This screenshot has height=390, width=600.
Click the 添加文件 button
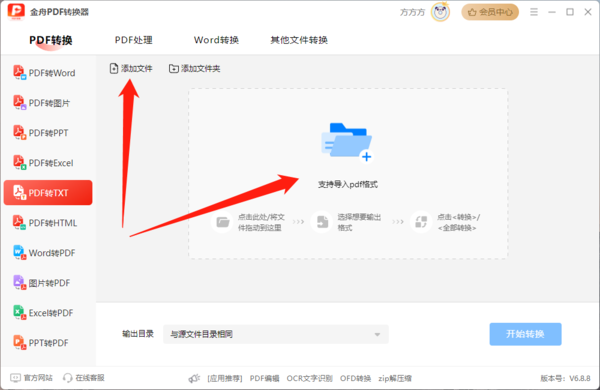point(131,69)
